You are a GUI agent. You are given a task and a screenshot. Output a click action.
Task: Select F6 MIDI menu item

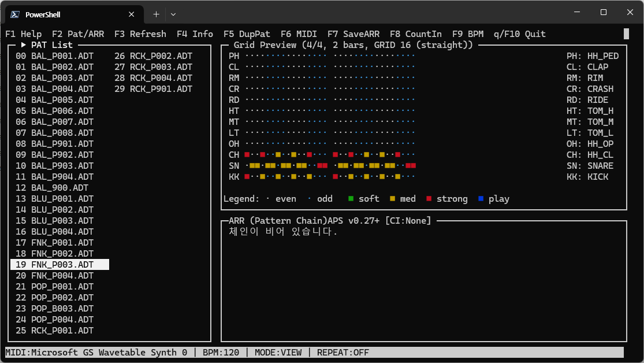[x=299, y=34]
